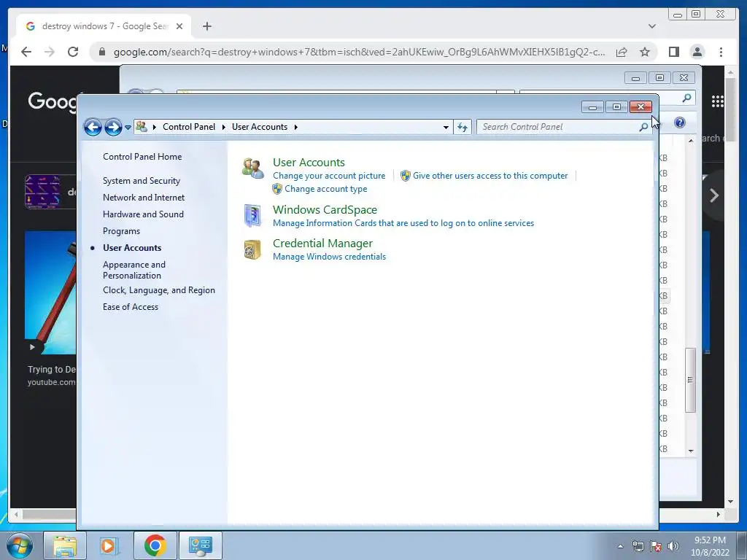Screen dimensions: 747x560
Task: Click the Credential Manager safe icon
Action: [252, 249]
